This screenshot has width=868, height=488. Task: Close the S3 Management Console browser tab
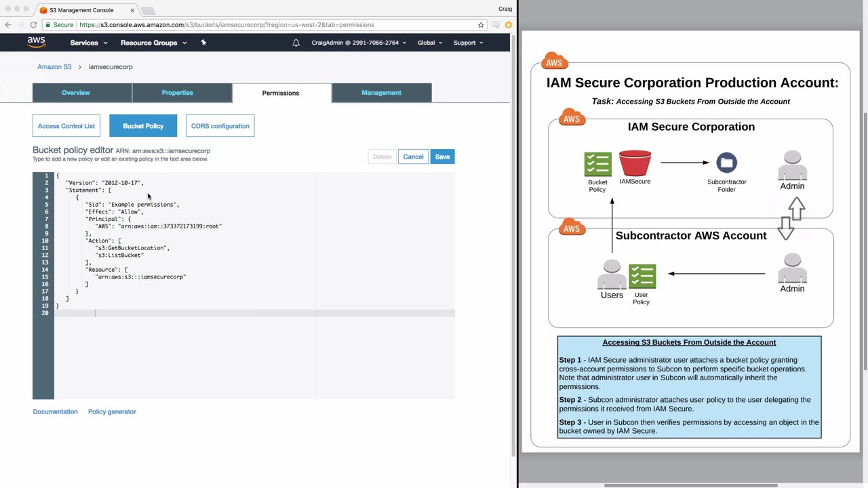click(132, 10)
